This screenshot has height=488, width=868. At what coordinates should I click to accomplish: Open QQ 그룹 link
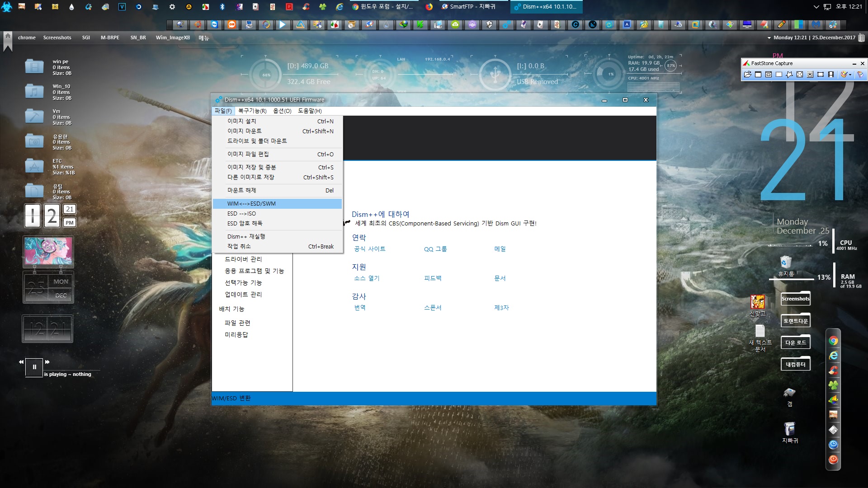click(435, 249)
